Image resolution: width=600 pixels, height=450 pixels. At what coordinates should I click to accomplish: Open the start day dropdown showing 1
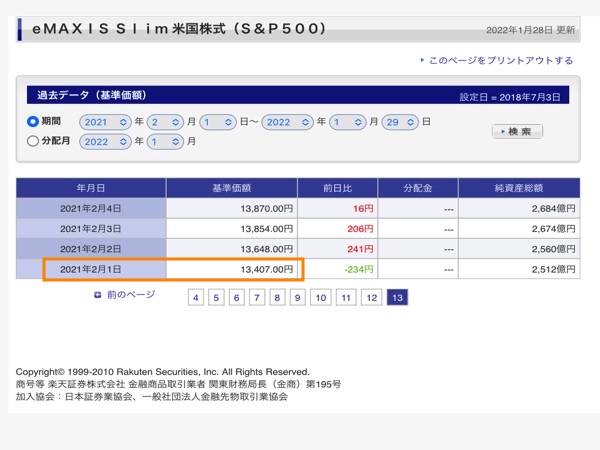coord(216,122)
